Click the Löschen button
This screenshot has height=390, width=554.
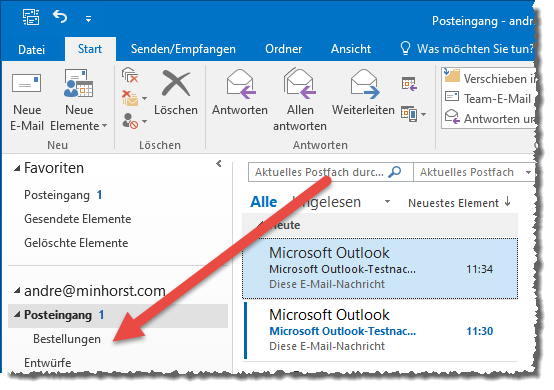point(176,93)
